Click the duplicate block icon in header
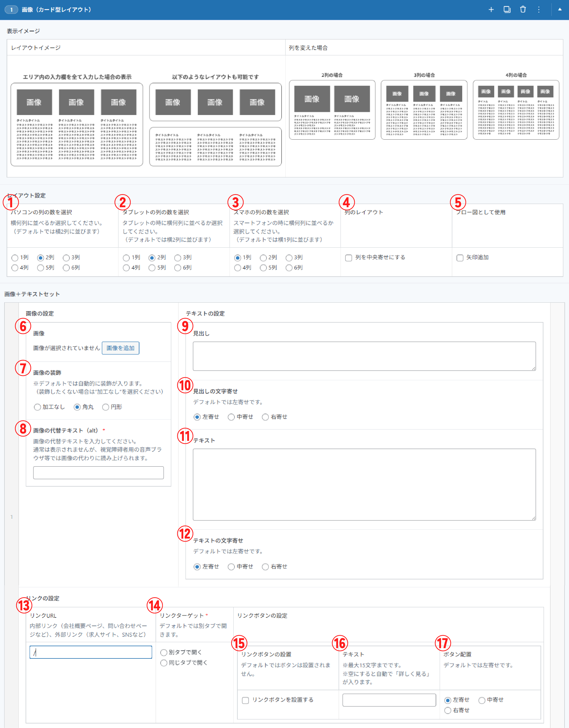Image resolution: width=569 pixels, height=728 pixels. click(507, 10)
